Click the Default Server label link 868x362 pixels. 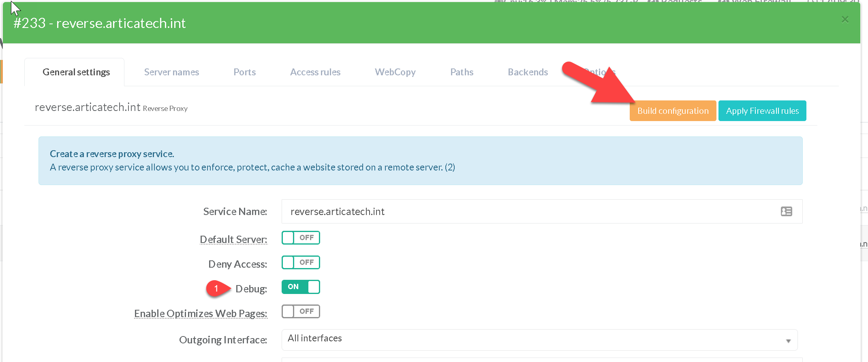(233, 239)
